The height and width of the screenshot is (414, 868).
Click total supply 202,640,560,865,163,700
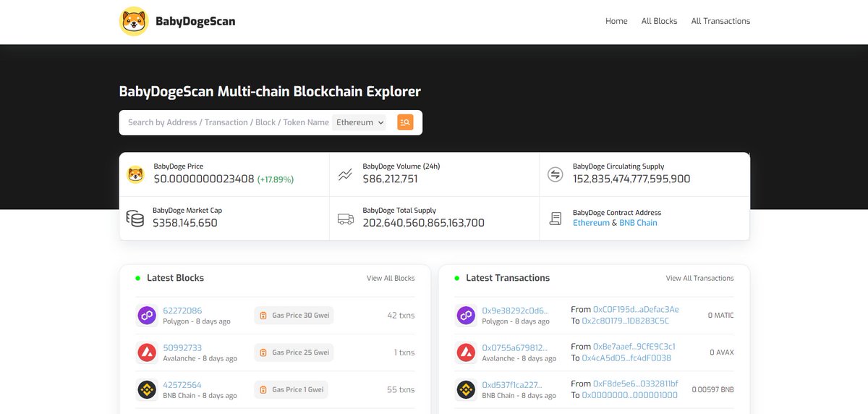pos(424,223)
